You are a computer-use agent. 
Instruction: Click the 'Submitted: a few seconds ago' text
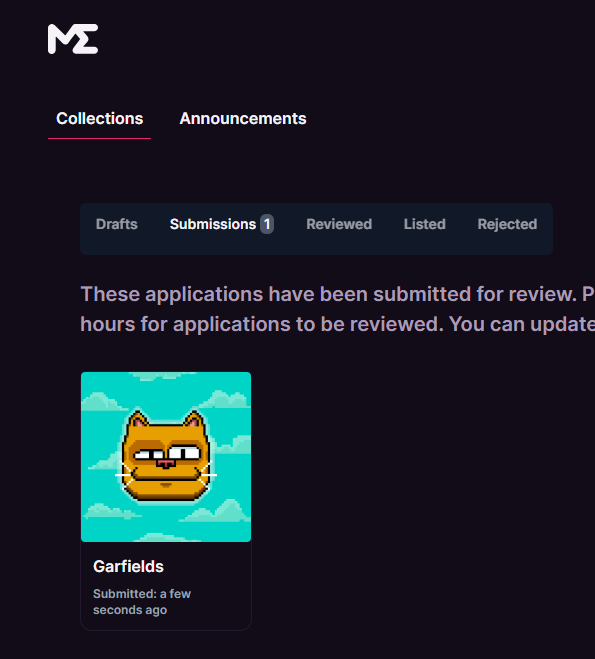click(142, 602)
